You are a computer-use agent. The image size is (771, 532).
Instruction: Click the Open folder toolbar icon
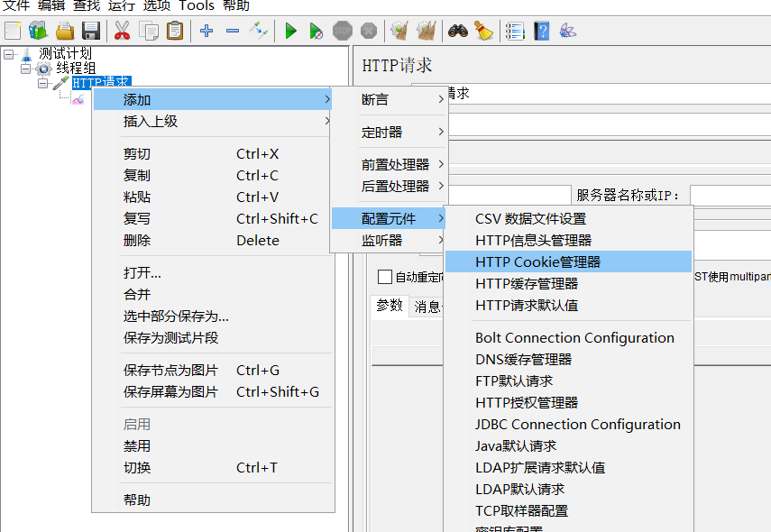pyautogui.click(x=65, y=32)
